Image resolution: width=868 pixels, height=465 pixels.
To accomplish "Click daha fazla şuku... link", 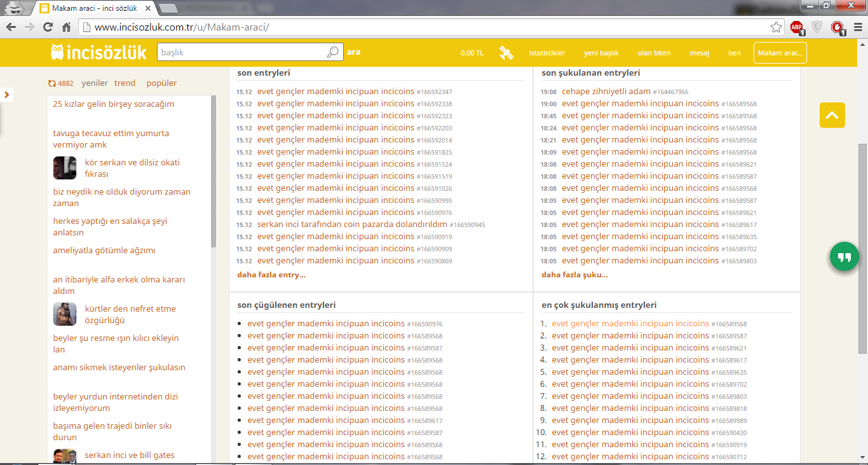I will click(574, 275).
